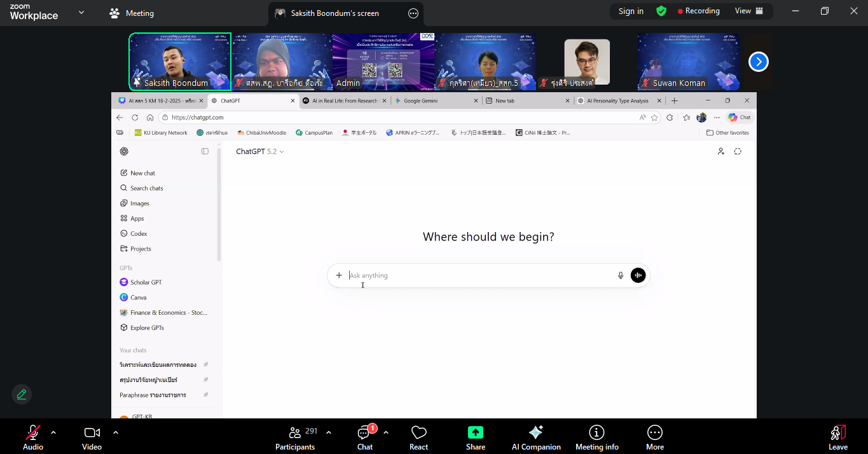Switch to the New tab browser tab
The height and width of the screenshot is (454, 868).
(528, 100)
